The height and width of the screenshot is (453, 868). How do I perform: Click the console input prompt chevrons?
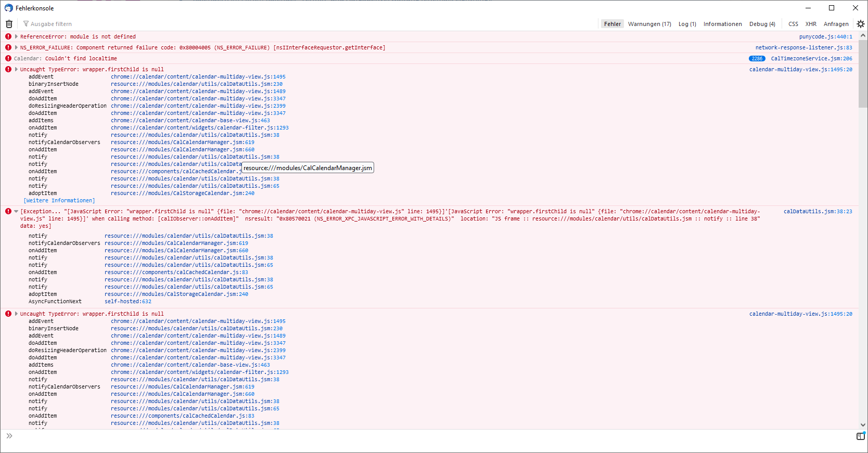[x=9, y=436]
